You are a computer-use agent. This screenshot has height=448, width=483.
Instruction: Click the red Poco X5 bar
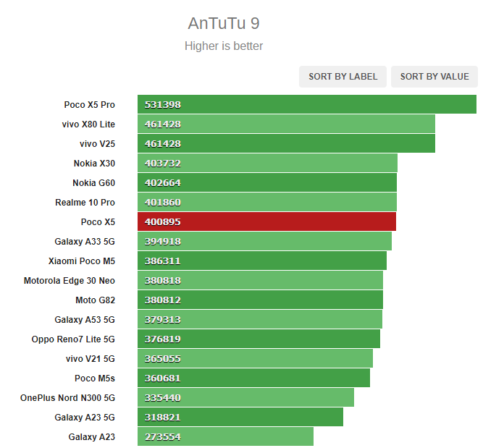coord(266,221)
